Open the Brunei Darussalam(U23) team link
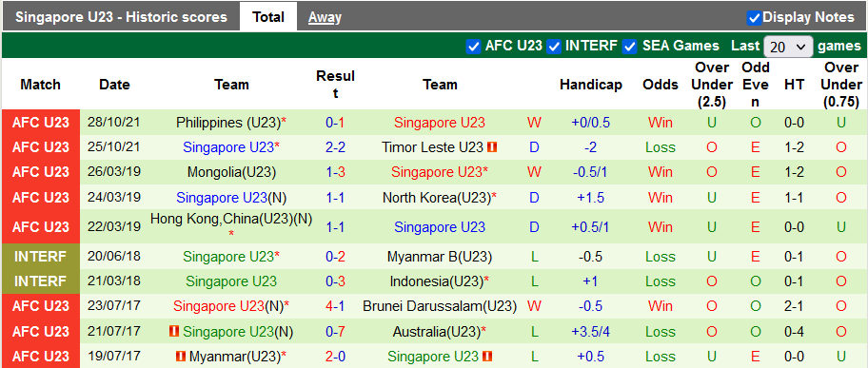 440,306
